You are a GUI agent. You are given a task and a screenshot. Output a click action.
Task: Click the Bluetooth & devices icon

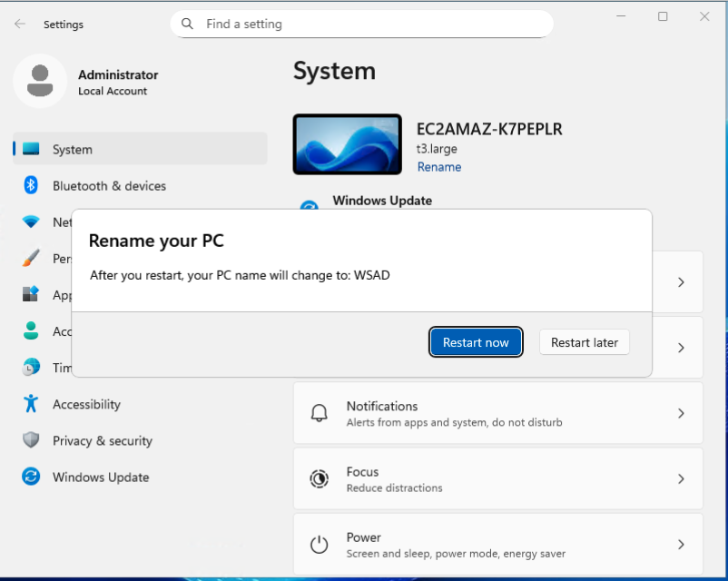tap(31, 185)
